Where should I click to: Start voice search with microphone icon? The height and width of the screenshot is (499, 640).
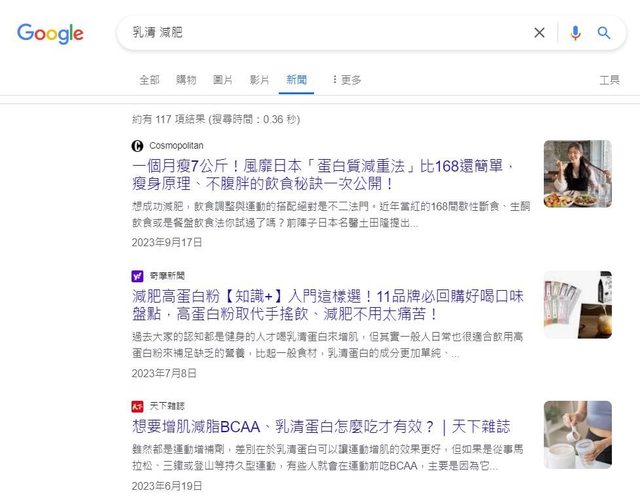pos(575,33)
